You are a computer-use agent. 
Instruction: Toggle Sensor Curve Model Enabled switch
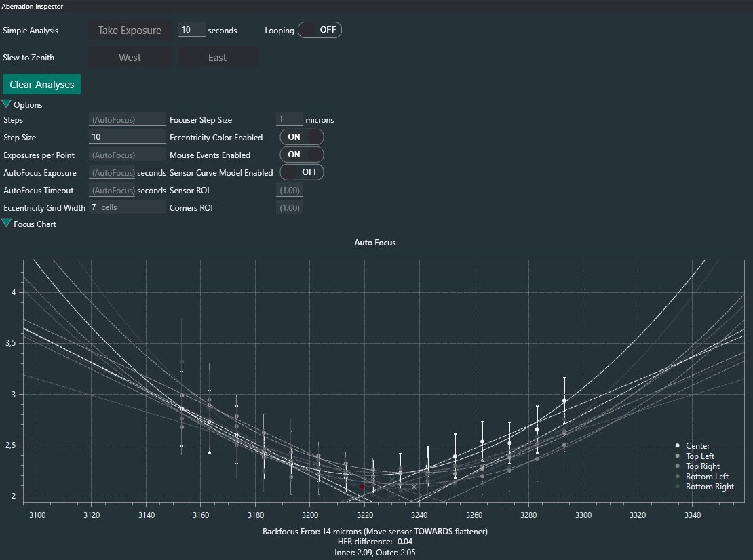(x=302, y=172)
